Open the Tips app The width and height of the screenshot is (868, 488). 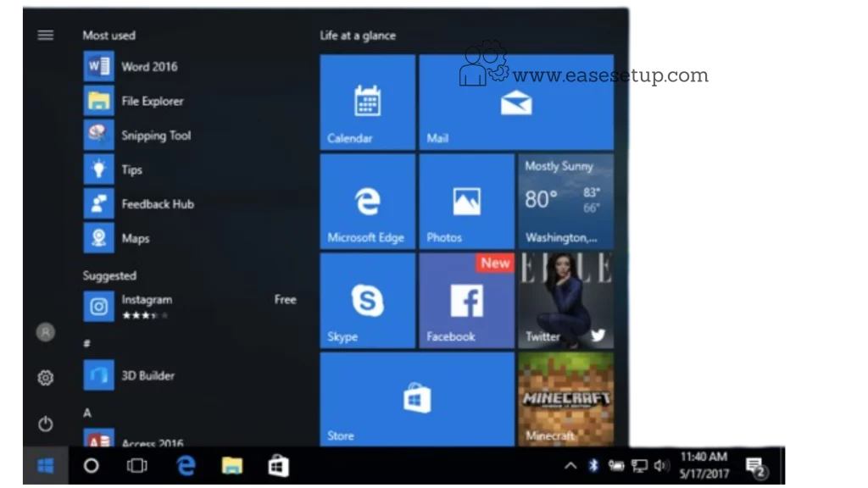pos(191,169)
